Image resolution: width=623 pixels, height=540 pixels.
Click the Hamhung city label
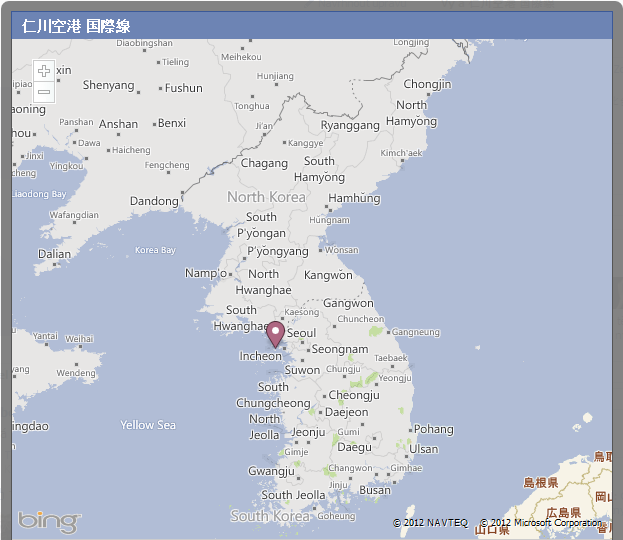pyautogui.click(x=354, y=198)
